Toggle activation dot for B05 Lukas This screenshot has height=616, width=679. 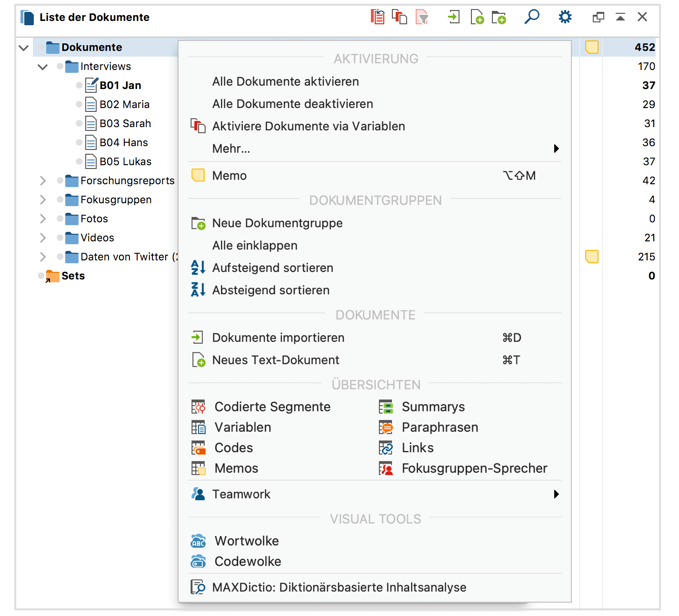[x=79, y=161]
